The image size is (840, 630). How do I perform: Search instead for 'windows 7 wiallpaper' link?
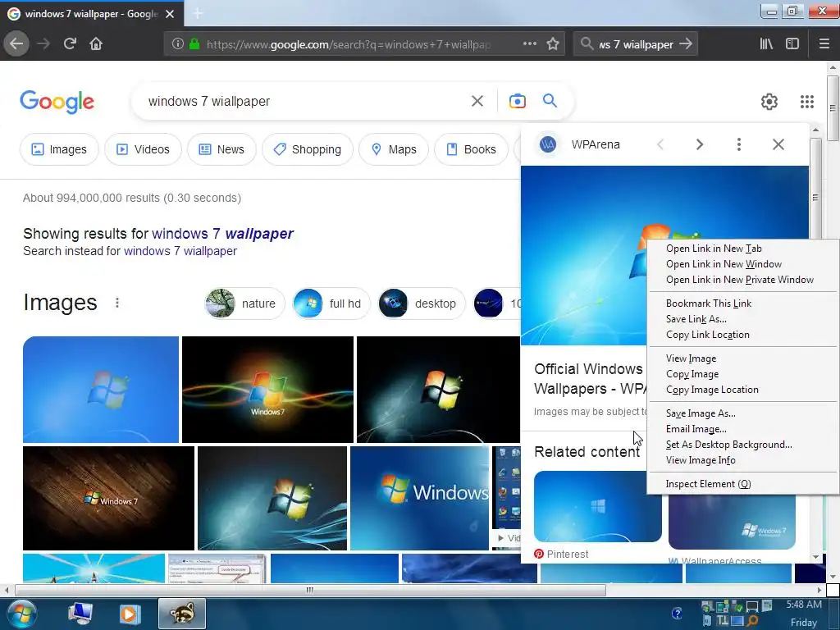[180, 251]
